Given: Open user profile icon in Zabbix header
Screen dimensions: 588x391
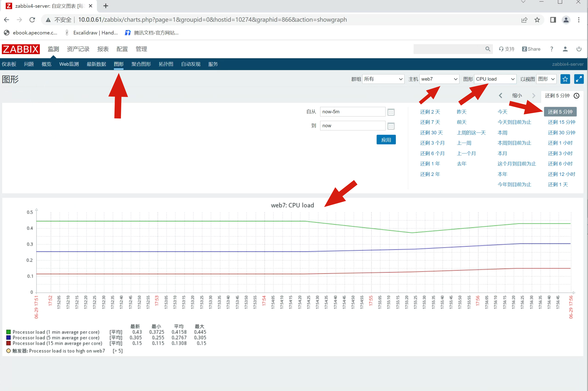Looking at the screenshot, I should (565, 49).
